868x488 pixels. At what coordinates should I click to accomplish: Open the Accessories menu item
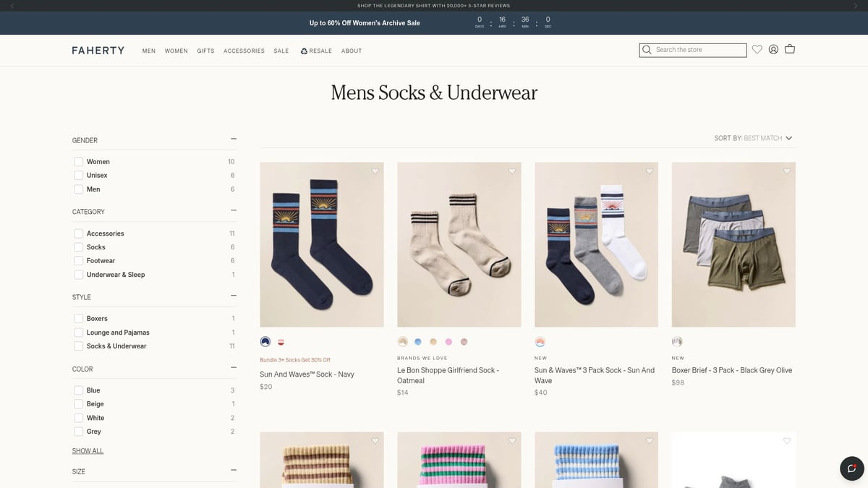point(244,51)
